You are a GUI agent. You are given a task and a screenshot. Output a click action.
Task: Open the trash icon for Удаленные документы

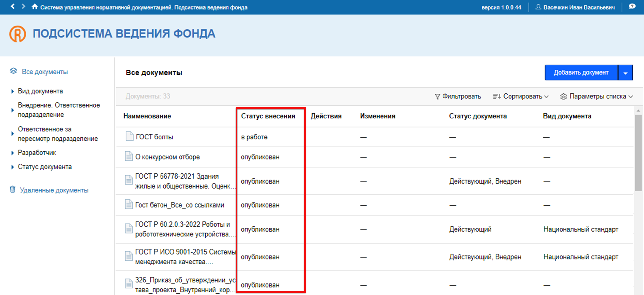(x=13, y=190)
